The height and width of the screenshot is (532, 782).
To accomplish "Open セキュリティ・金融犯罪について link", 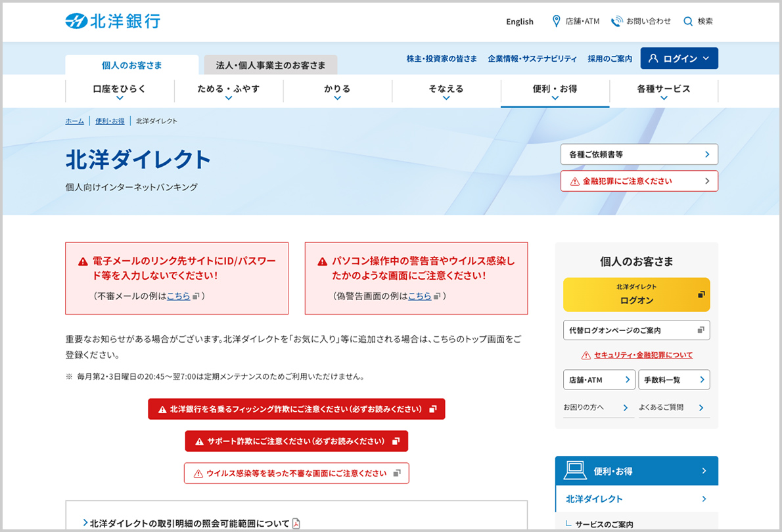I will pyautogui.click(x=643, y=355).
